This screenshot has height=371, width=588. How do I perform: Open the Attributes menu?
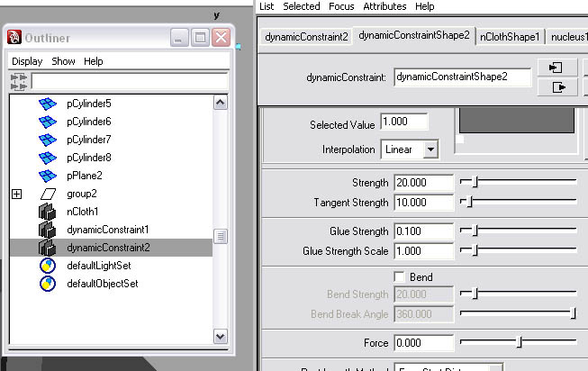384,6
